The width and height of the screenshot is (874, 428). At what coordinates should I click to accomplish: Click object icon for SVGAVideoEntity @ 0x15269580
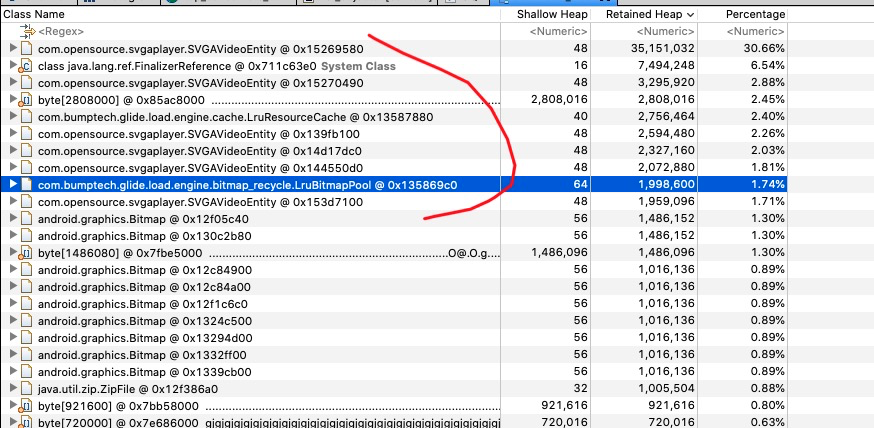tap(27, 49)
